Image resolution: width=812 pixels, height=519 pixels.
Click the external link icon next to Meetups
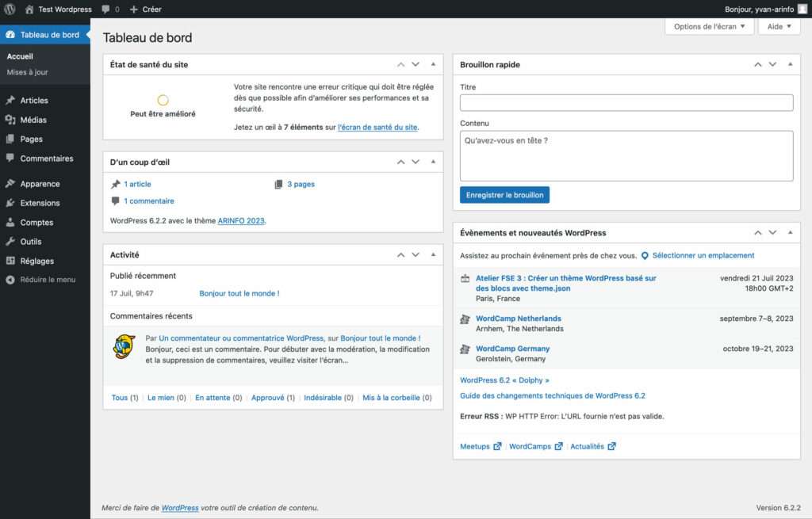[x=497, y=447]
